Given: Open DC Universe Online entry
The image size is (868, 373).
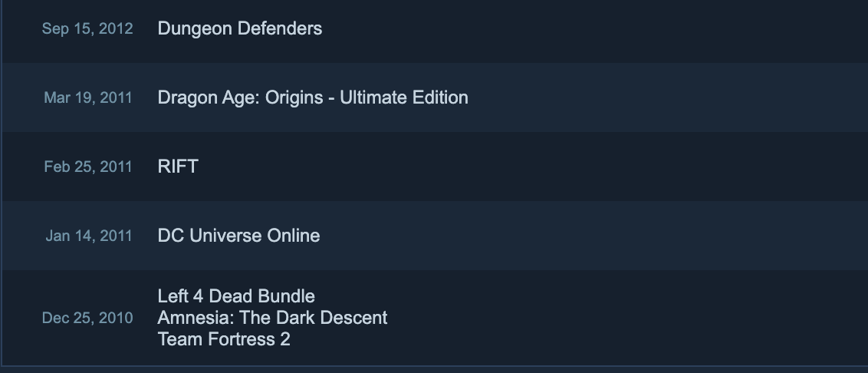Looking at the screenshot, I should pyautogui.click(x=238, y=236).
